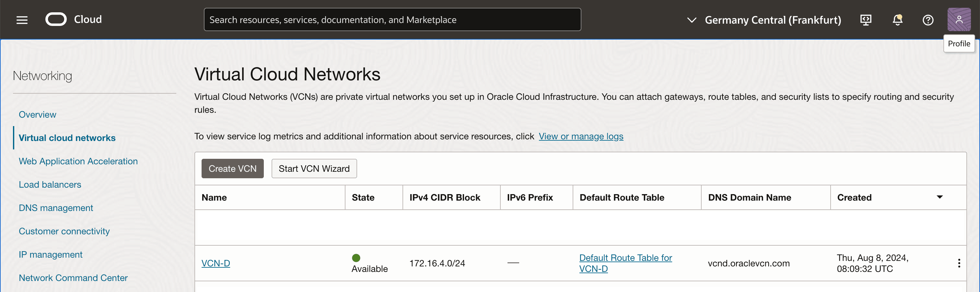Open the notifications bell
Viewport: 980px width, 292px height.
pyautogui.click(x=897, y=20)
